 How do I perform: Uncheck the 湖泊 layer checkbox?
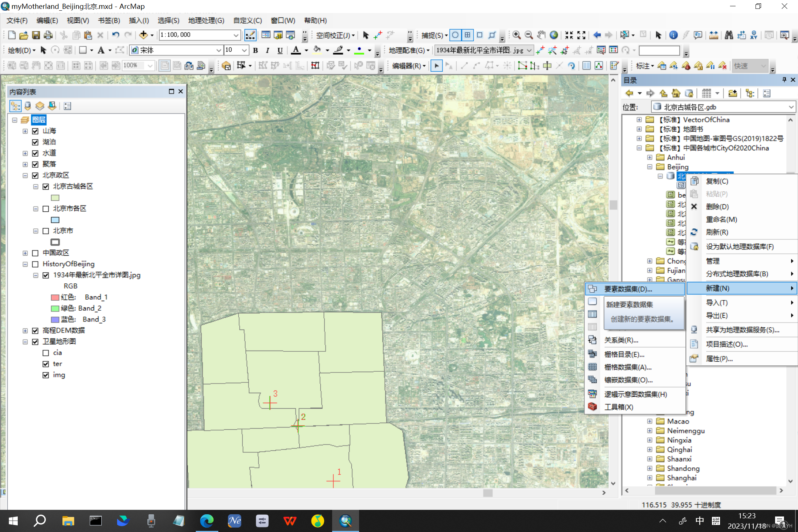tap(35, 142)
